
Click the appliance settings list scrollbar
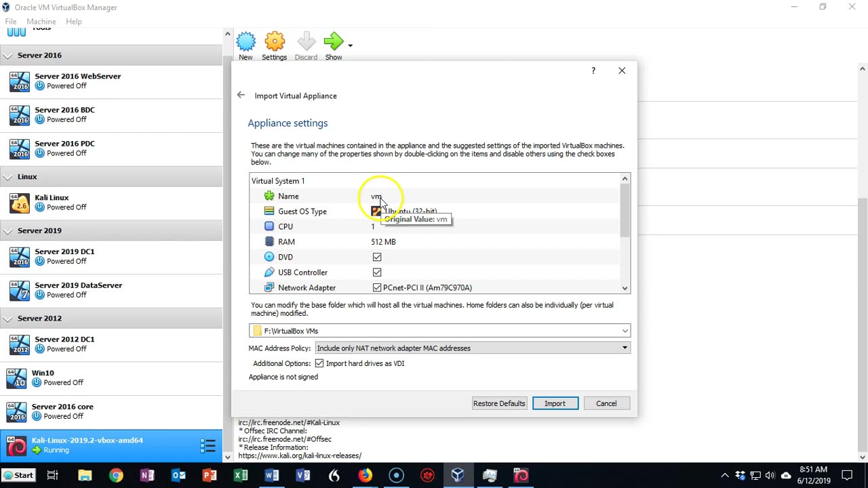(625, 211)
